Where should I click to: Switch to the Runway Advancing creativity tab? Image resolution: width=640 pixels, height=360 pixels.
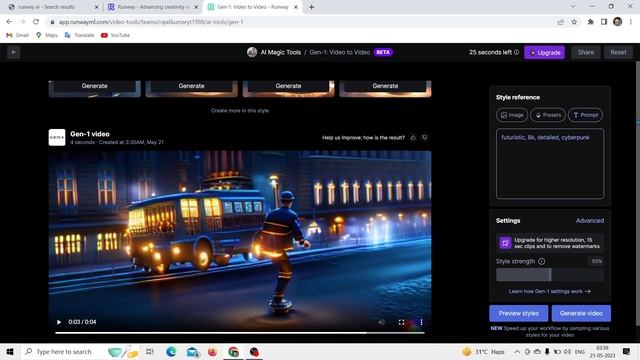coord(153,7)
